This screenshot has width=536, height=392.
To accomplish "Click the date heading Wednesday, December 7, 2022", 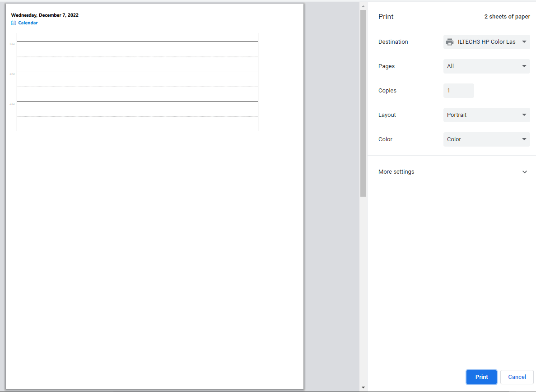I will 45,15.
